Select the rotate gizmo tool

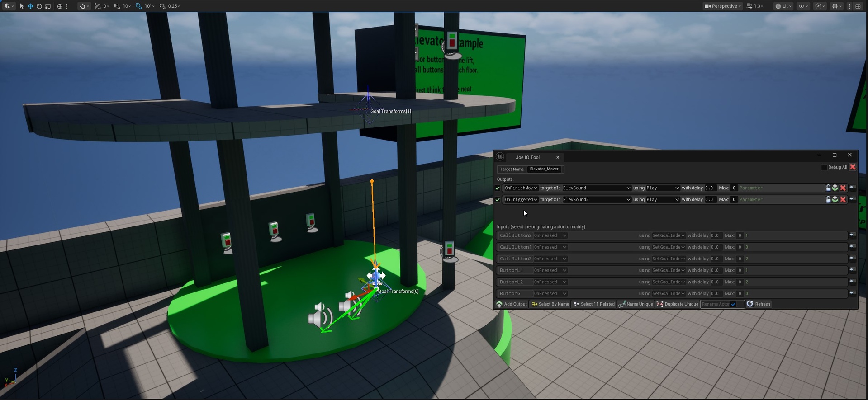coord(39,6)
